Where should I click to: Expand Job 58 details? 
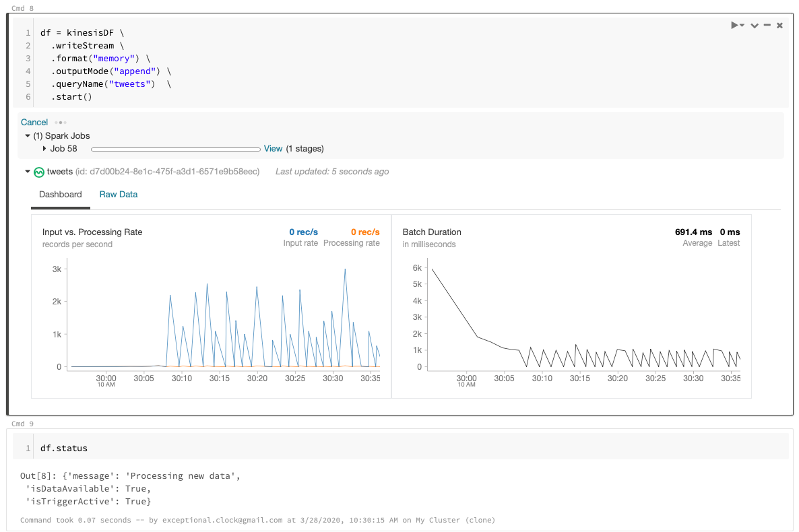point(44,149)
